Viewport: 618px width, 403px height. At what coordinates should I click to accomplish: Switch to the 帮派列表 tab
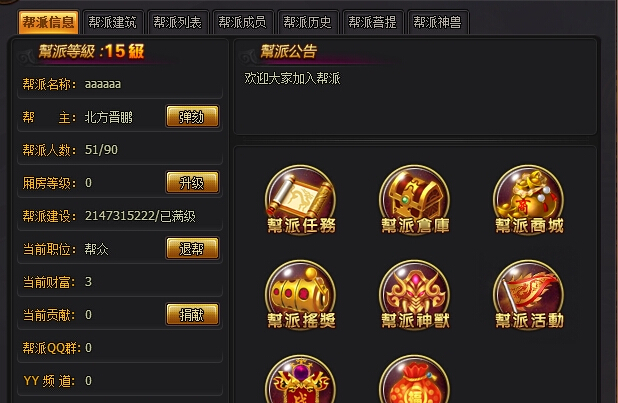coord(177,22)
